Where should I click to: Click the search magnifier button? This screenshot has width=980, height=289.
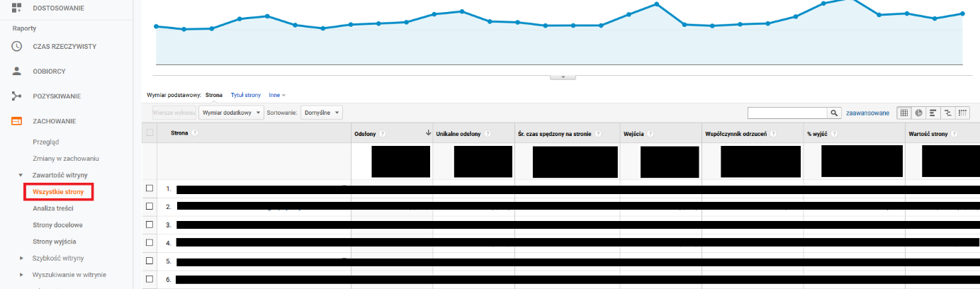tap(835, 113)
